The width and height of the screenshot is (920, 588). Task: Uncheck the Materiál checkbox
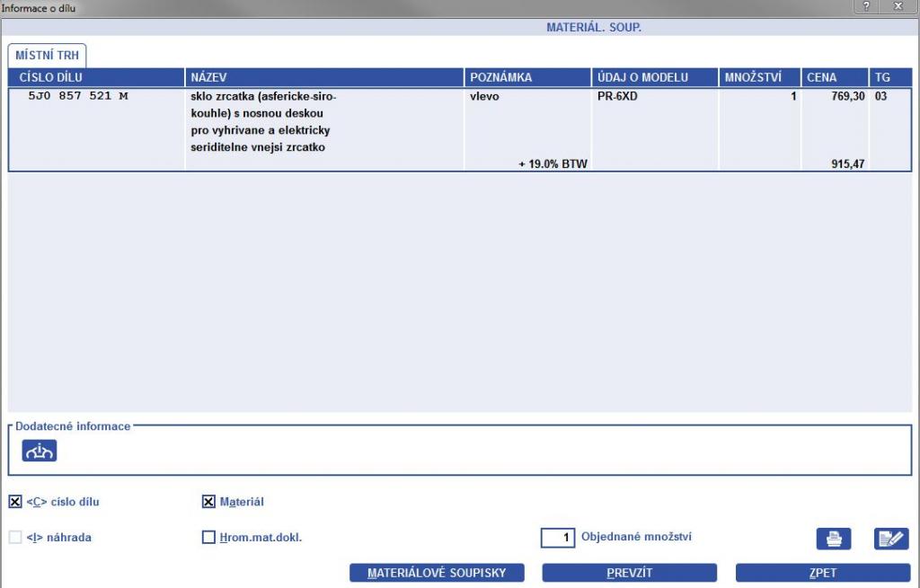click(208, 502)
